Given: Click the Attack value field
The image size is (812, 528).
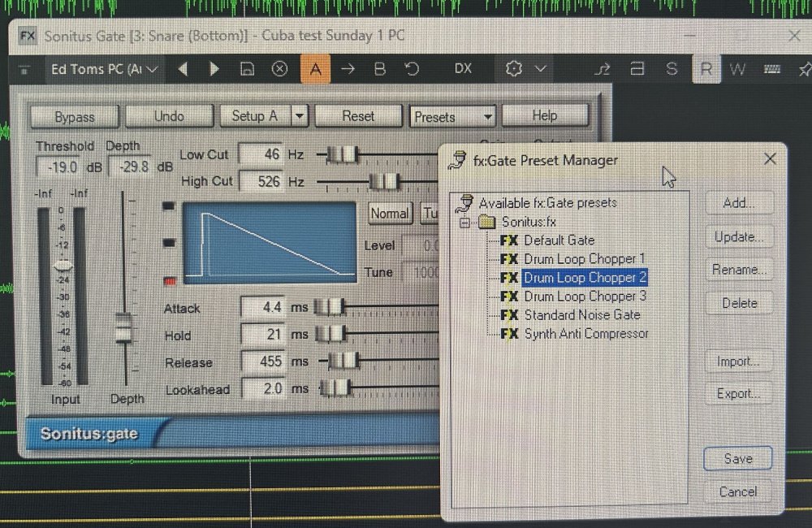Looking at the screenshot, I should 263,307.
